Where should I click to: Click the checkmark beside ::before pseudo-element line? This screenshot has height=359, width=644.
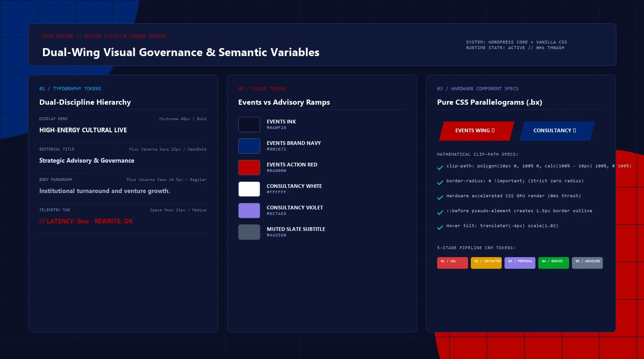click(x=440, y=212)
